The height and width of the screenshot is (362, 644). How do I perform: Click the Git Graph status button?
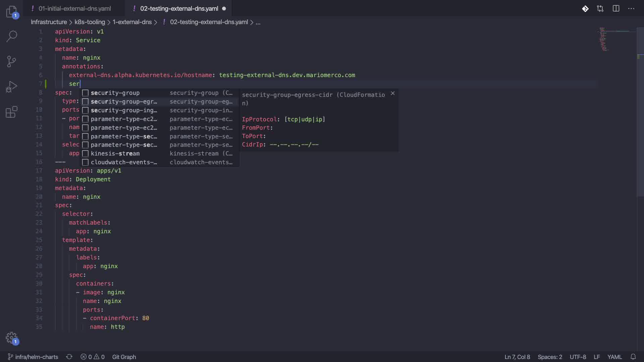pos(124,357)
